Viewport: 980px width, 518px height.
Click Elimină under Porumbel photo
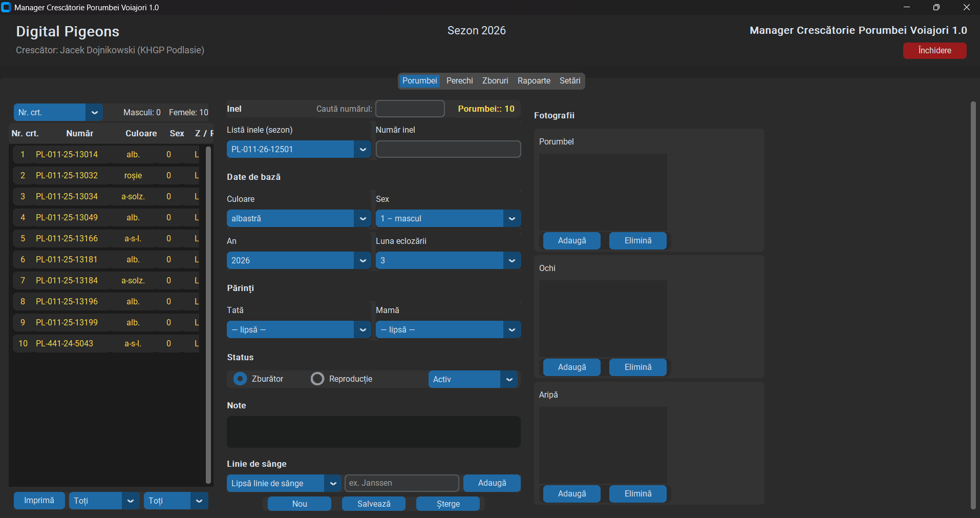638,240
